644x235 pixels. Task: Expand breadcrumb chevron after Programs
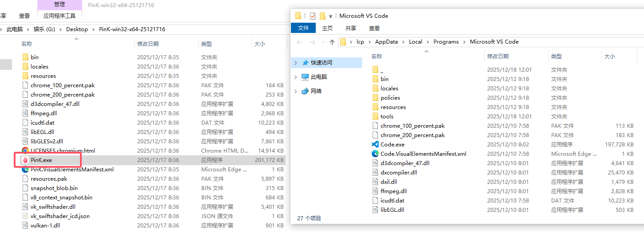coord(464,42)
